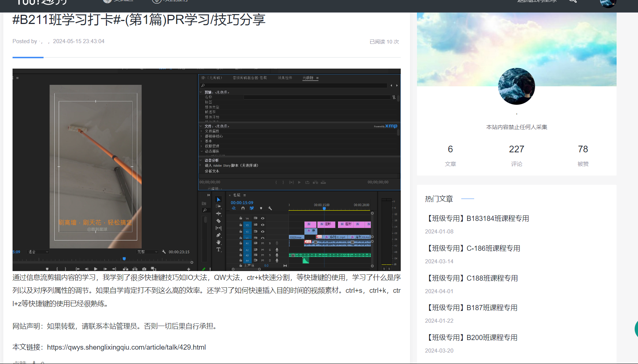Click the metadata search magnifier field
638x364 pixels.
(294, 86)
